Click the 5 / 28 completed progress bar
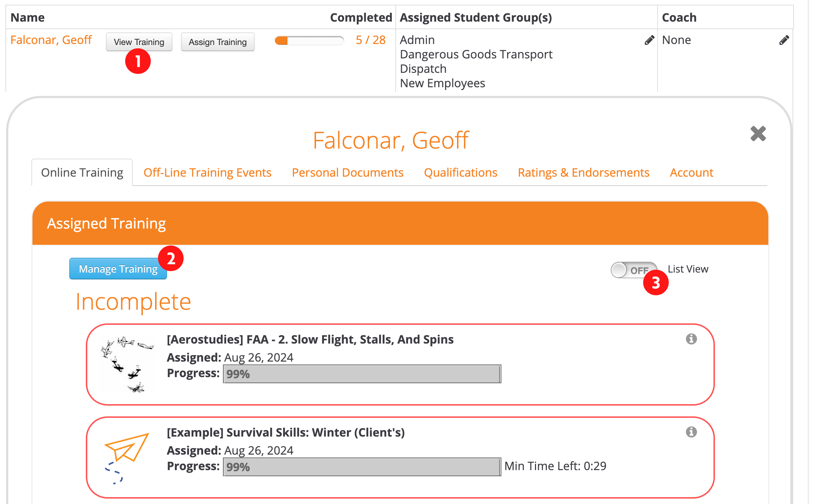Viewport: 830px width, 504px height. point(309,40)
